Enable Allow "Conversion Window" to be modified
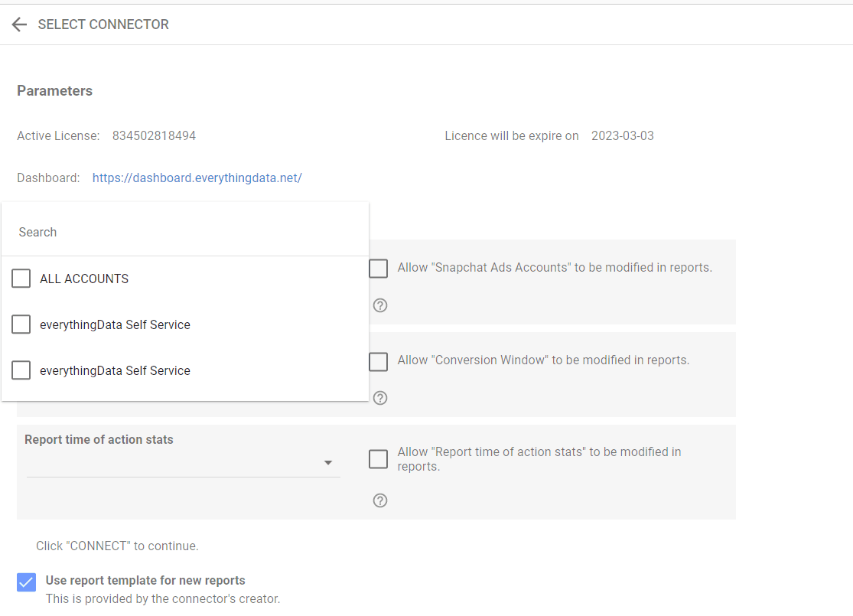 pos(378,361)
